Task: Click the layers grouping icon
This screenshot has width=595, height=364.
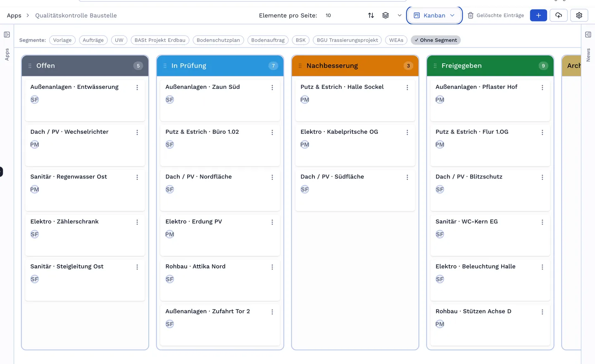Action: (386, 15)
